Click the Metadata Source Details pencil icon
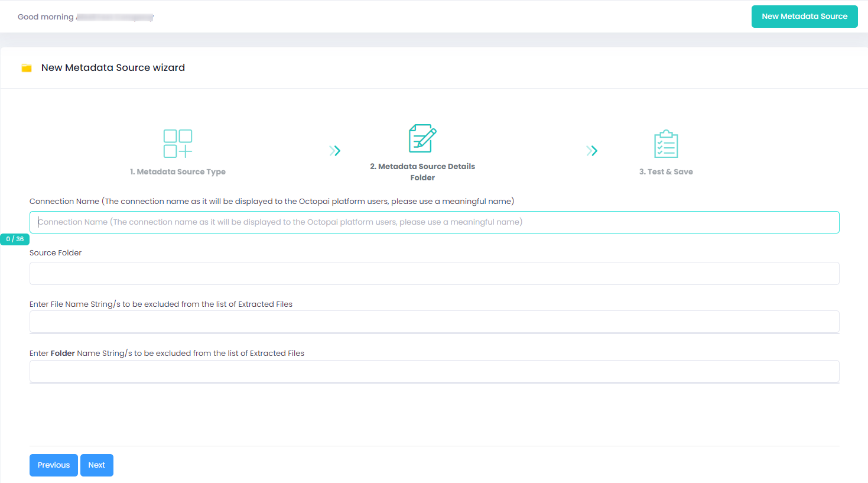868x483 pixels. click(422, 138)
